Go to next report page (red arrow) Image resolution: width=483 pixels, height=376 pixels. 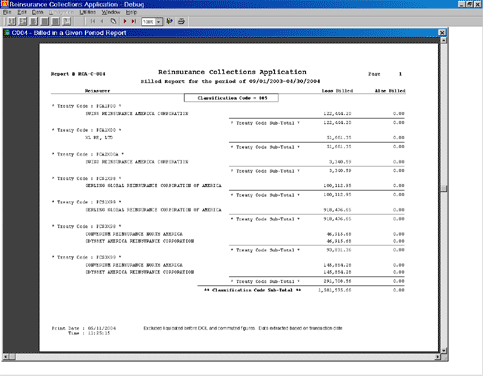[x=125, y=21]
